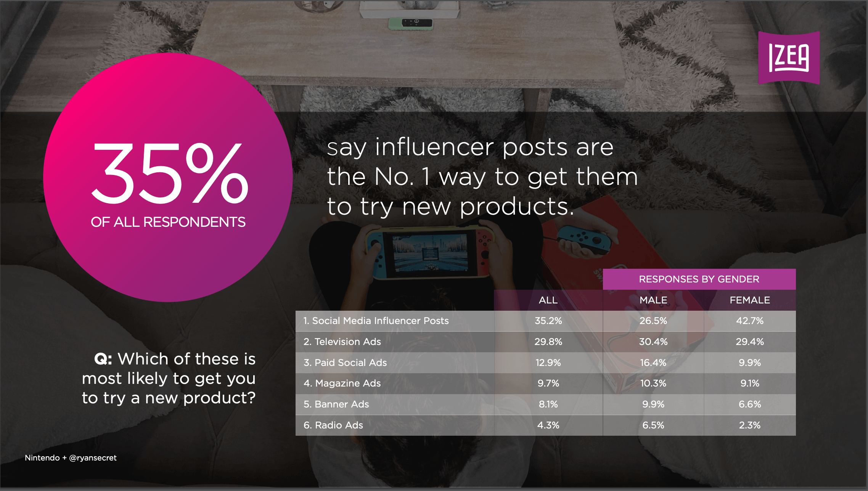Select the Television Ads row label

coord(342,342)
